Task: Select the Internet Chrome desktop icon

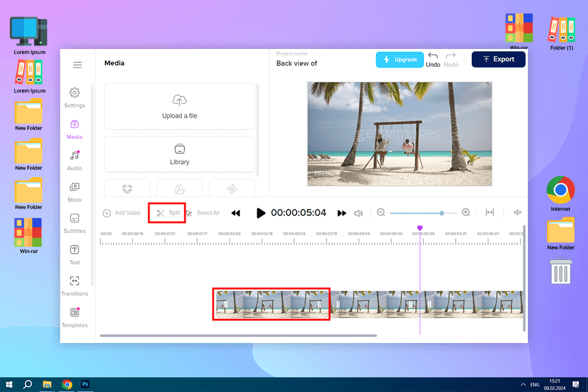Action: pyautogui.click(x=560, y=194)
